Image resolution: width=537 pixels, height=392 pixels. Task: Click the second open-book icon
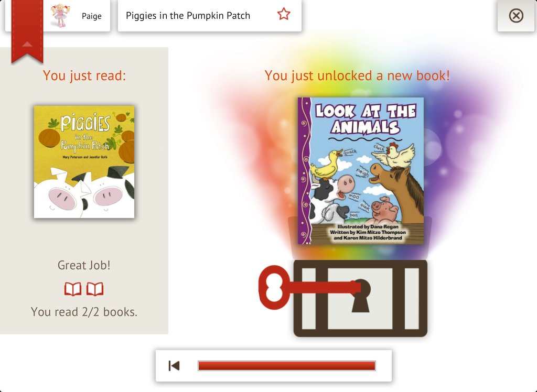(95, 289)
